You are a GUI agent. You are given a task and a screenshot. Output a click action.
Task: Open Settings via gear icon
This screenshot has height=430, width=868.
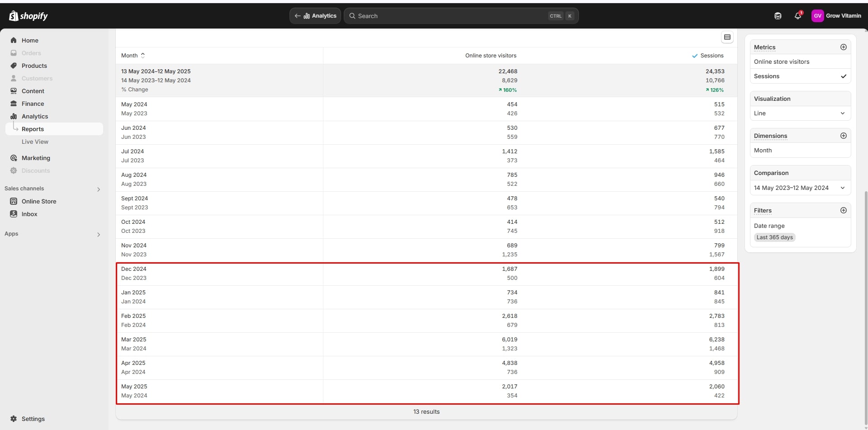click(x=14, y=419)
